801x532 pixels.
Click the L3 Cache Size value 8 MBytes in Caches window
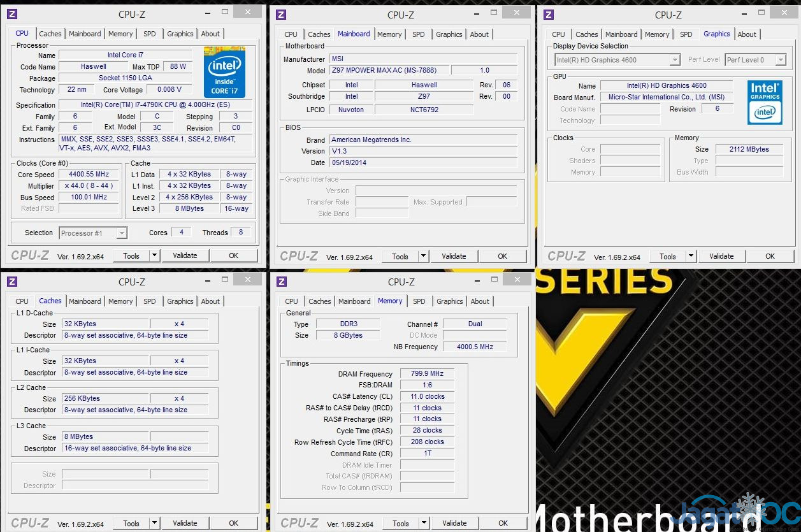[x=105, y=437]
